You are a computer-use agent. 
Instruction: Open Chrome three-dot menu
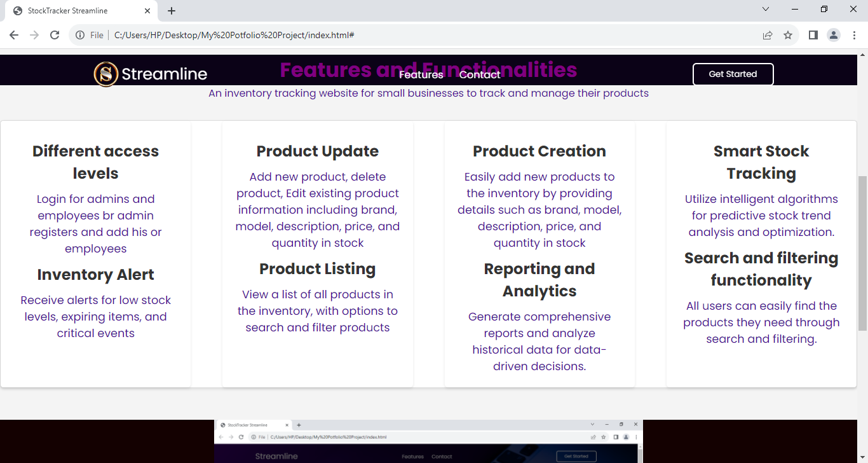(854, 35)
